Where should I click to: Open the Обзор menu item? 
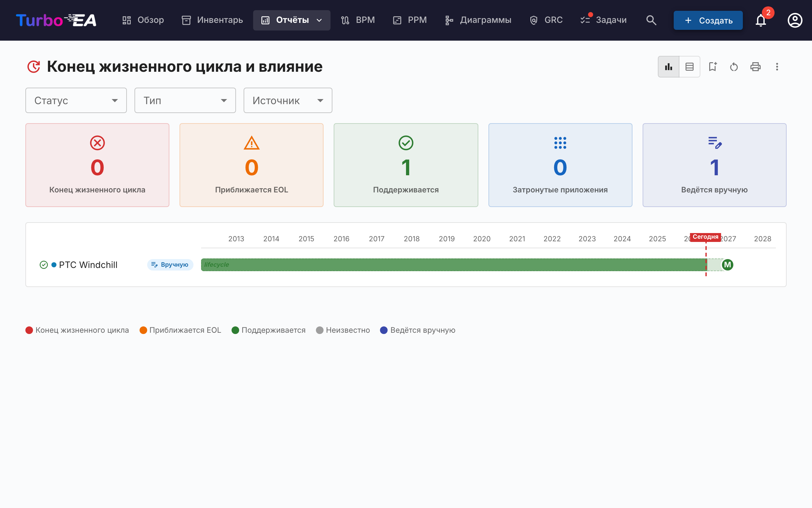[x=143, y=20]
